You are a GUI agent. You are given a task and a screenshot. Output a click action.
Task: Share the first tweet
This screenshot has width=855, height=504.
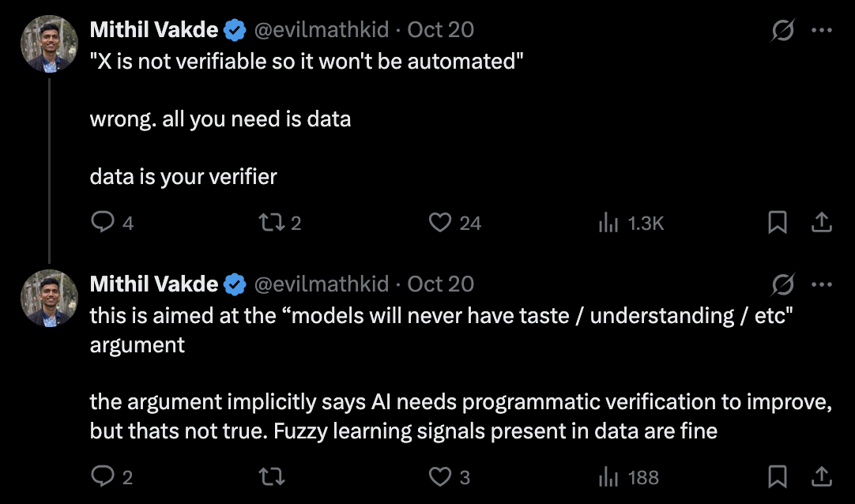click(x=821, y=222)
